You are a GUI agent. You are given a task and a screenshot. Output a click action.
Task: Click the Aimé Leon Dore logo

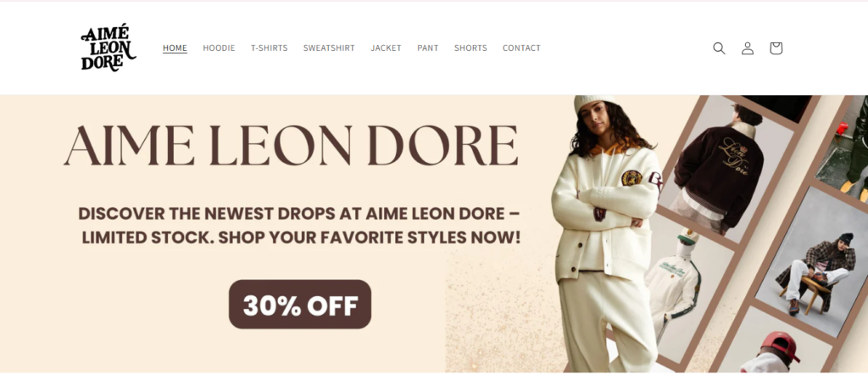pyautogui.click(x=108, y=48)
